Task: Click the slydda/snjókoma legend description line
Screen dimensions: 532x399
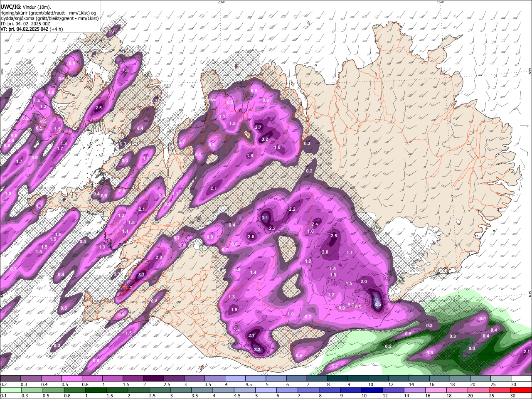Action: point(49,18)
